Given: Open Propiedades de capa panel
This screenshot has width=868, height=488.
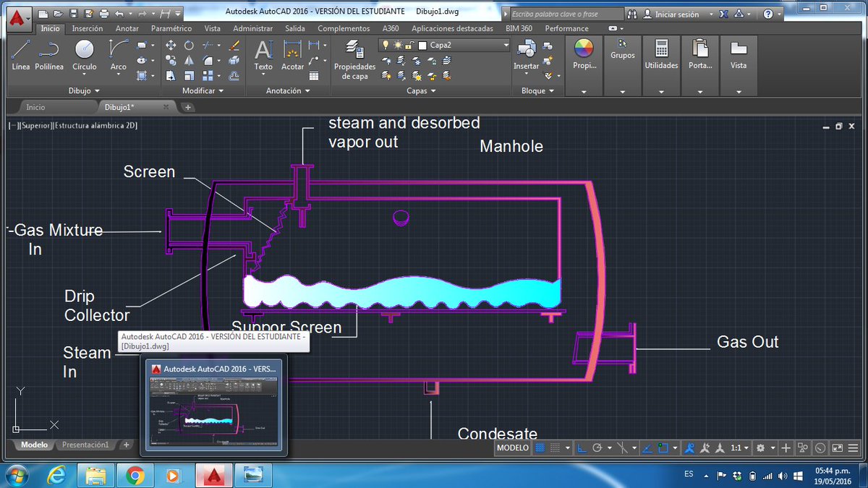Looking at the screenshot, I should pos(355,58).
